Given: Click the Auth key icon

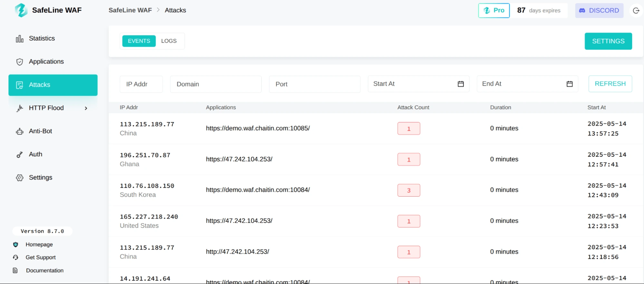Looking at the screenshot, I should pos(20,155).
